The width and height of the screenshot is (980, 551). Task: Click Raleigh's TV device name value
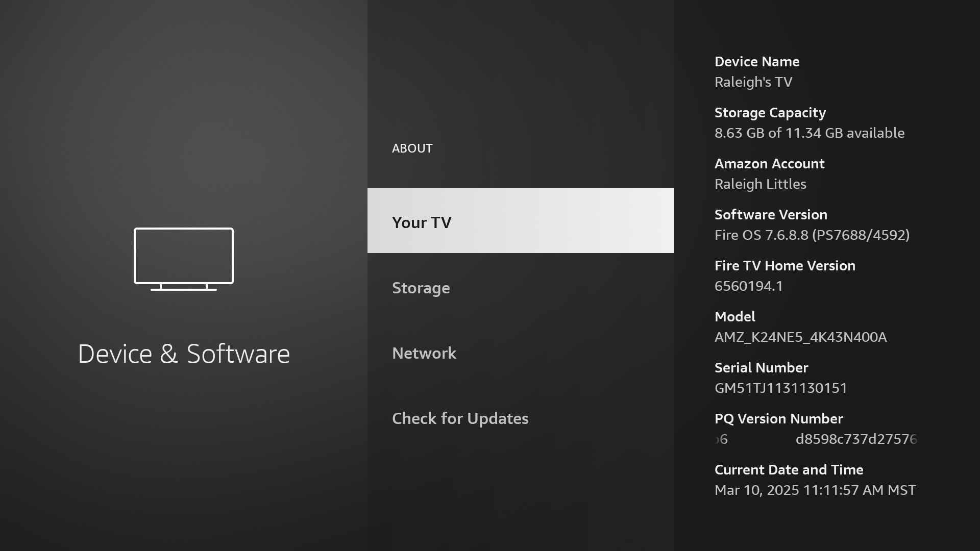point(753,82)
